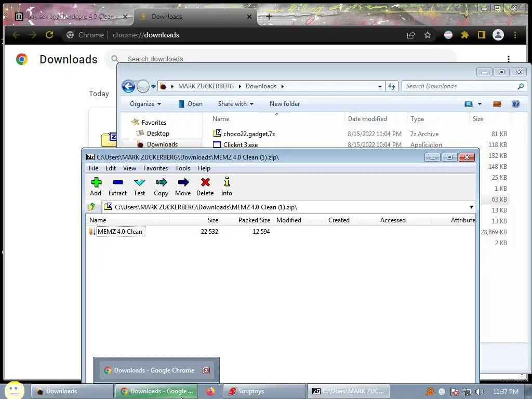Click the Chrome reload button
Viewport: 532px width, 399px height.
49,35
